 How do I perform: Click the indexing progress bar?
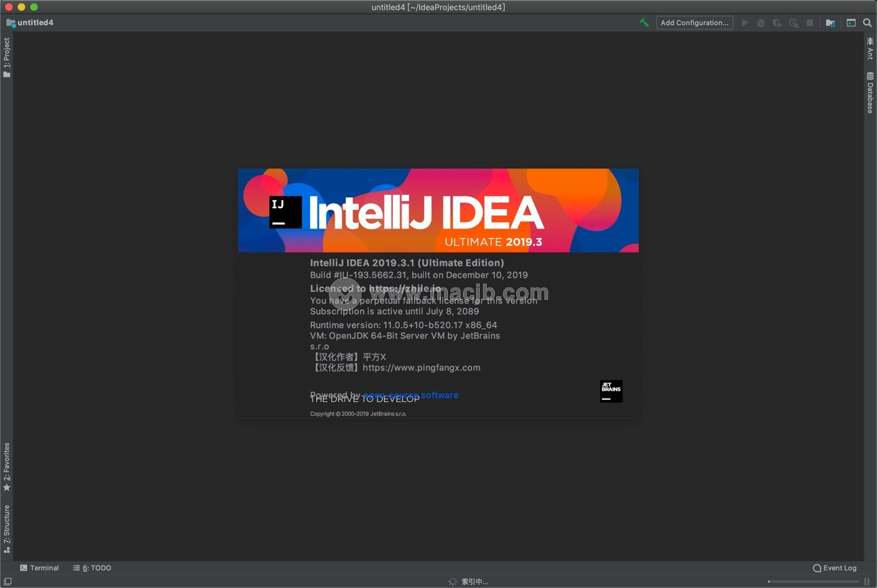813,582
